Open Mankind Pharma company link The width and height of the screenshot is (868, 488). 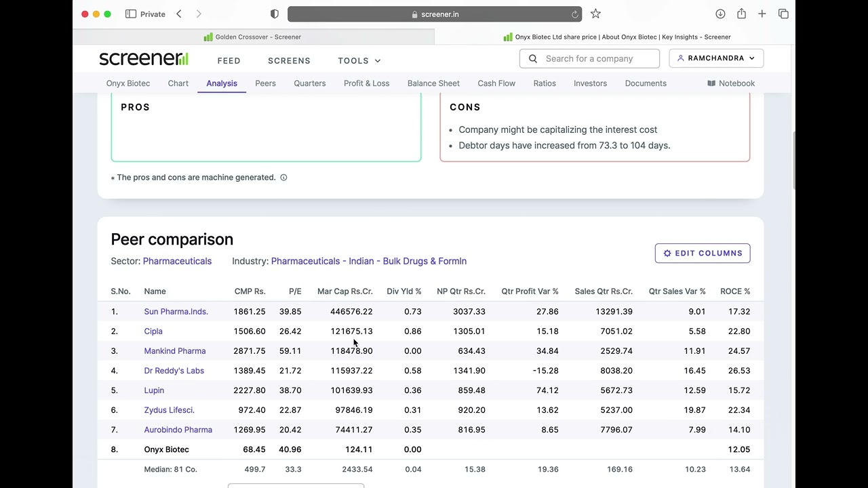[x=175, y=351]
